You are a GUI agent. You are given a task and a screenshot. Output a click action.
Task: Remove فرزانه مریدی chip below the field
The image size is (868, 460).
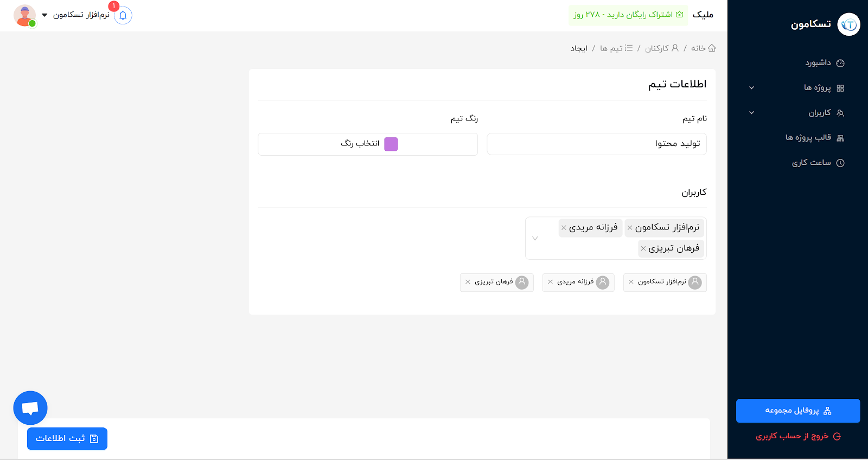[x=550, y=282]
